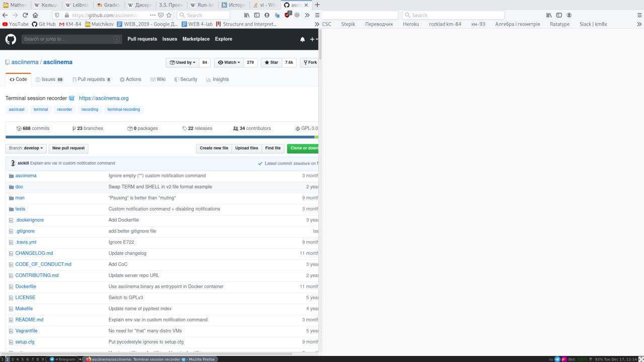
Task: Click Firefox account icon in GitHub window
Action: [x=267, y=15]
